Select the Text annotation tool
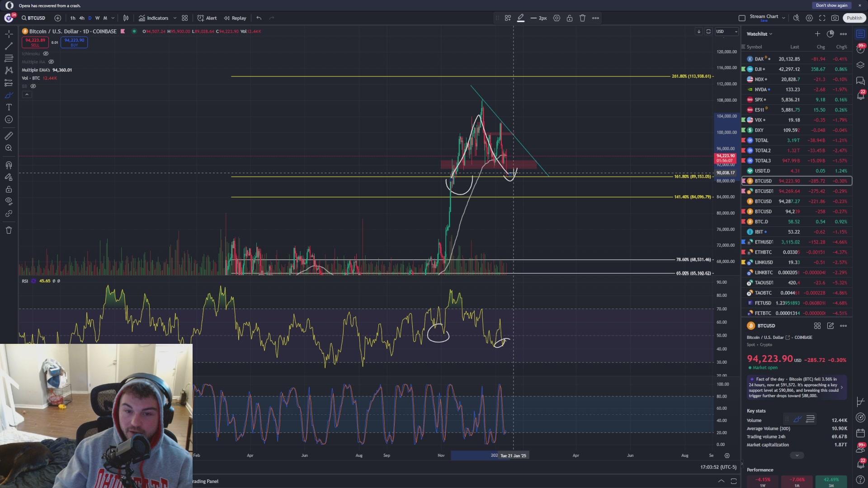This screenshot has width=868, height=488. coord(9,108)
